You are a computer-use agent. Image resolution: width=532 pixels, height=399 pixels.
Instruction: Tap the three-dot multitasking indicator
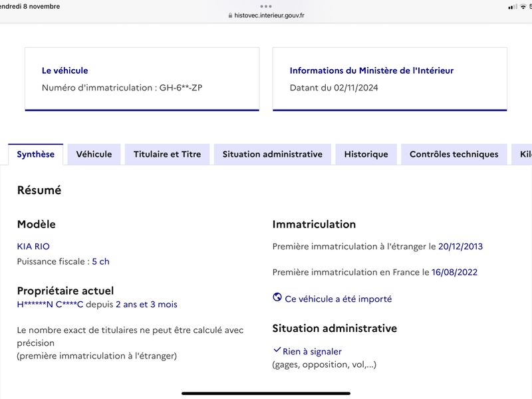click(x=266, y=6)
